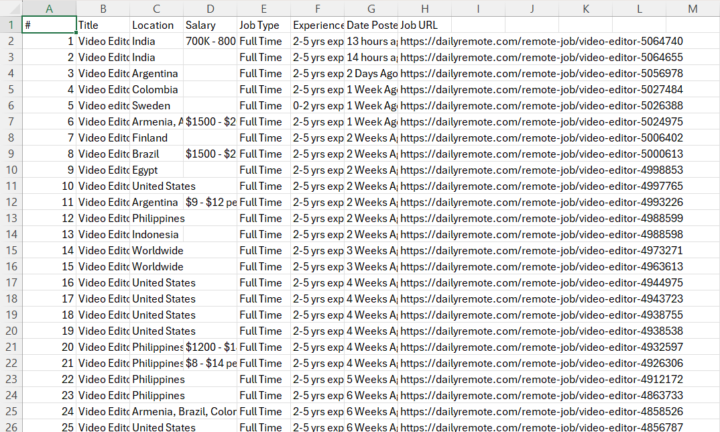Viewport: 720px width, 432px height.
Task: Click the 2 Days Ago date cell
Action: [371, 73]
